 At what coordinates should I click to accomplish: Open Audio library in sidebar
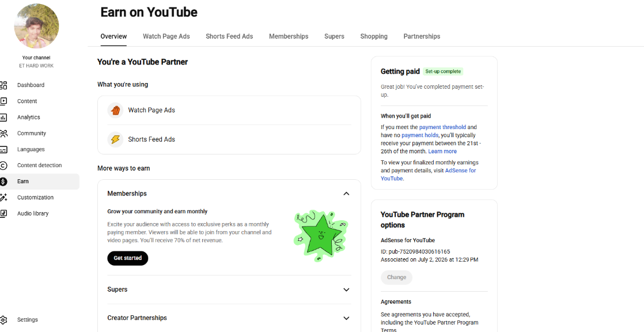coord(33,213)
